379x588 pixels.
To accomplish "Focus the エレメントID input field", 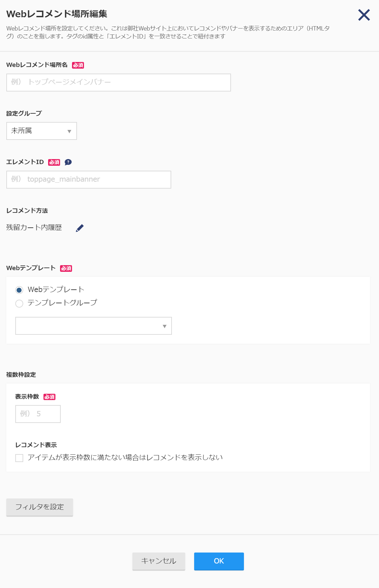I will click(89, 180).
